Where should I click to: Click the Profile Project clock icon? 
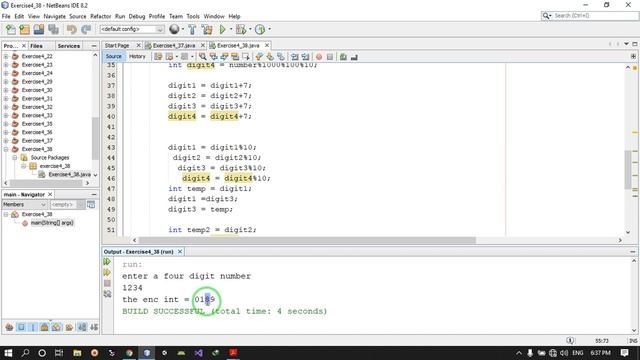pyautogui.click(x=260, y=29)
